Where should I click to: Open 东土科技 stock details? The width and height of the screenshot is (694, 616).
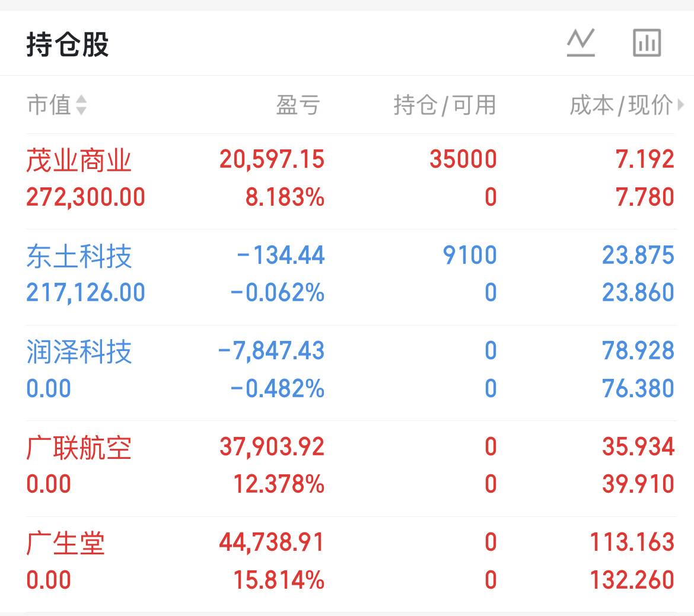click(x=78, y=256)
